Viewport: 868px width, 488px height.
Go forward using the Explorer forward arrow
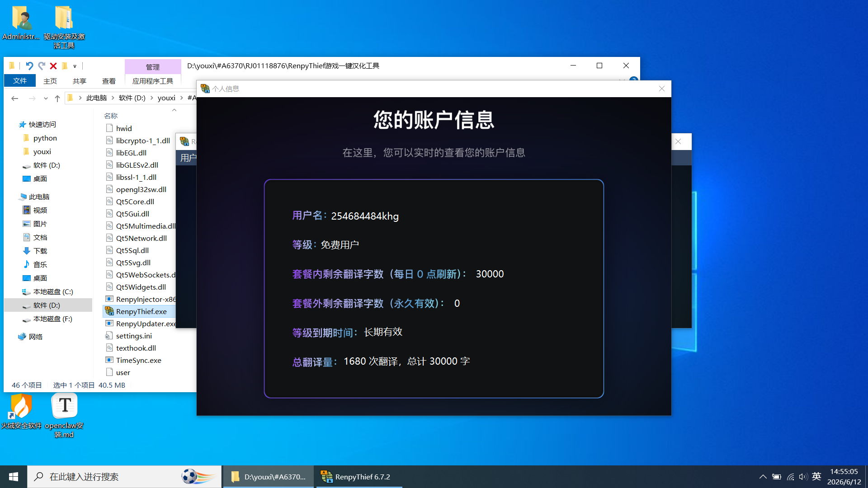32,98
